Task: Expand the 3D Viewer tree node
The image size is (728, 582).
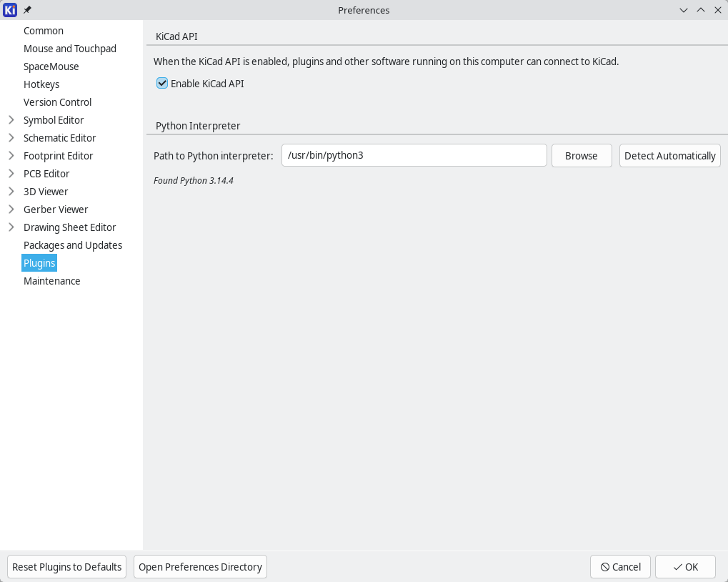Action: click(11, 192)
